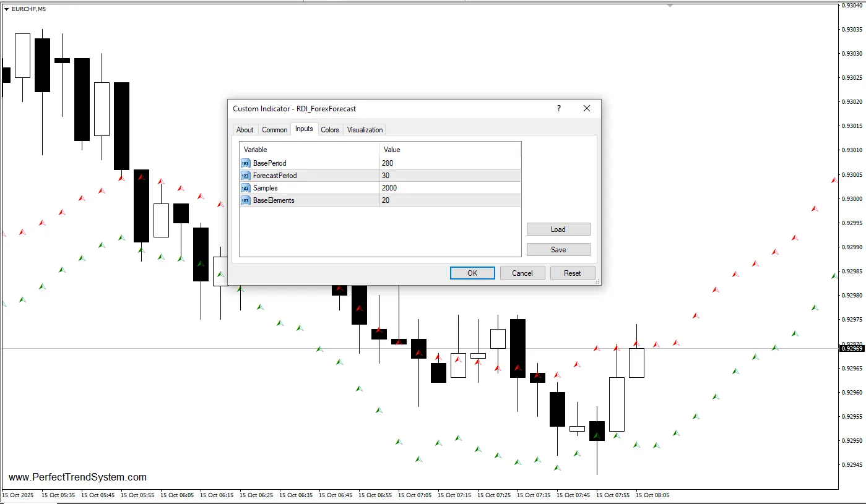Click the BaseElements variable type icon
866x504 pixels.
tap(246, 200)
